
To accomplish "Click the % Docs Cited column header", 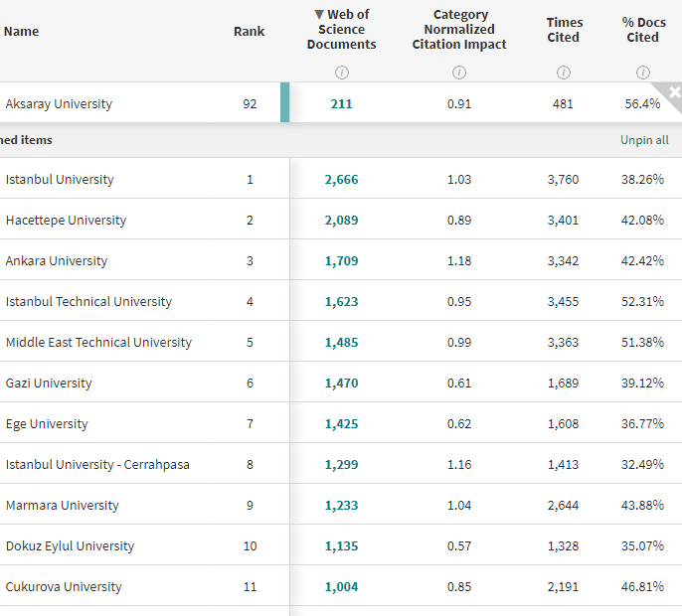I will (642, 30).
